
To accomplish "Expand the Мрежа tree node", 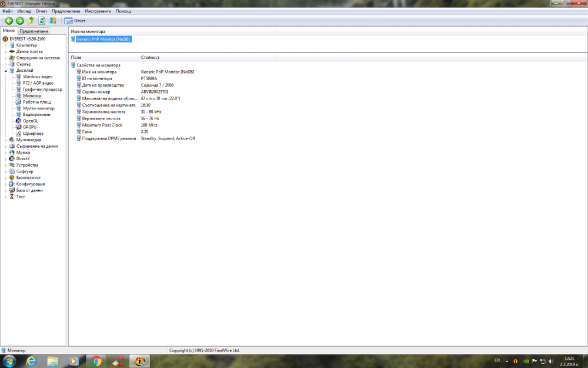I will point(6,153).
